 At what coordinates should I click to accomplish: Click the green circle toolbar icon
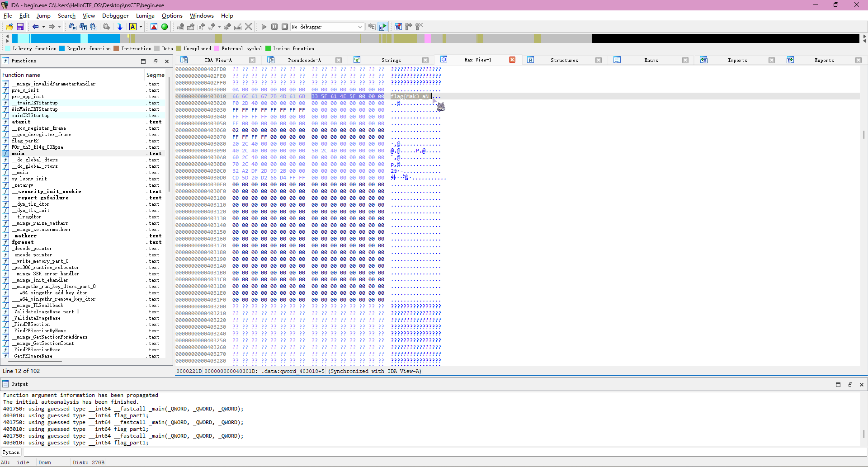[165, 27]
